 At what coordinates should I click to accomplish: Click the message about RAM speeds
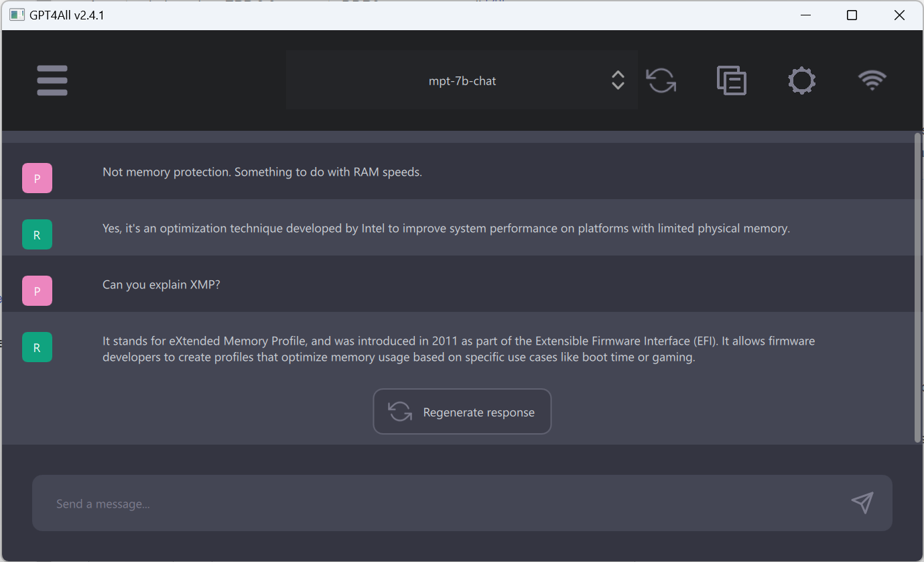262,172
